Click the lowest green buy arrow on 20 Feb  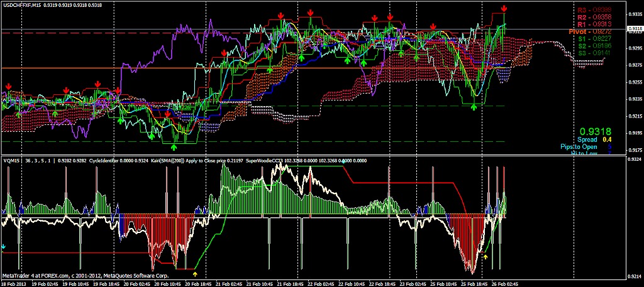174,147
